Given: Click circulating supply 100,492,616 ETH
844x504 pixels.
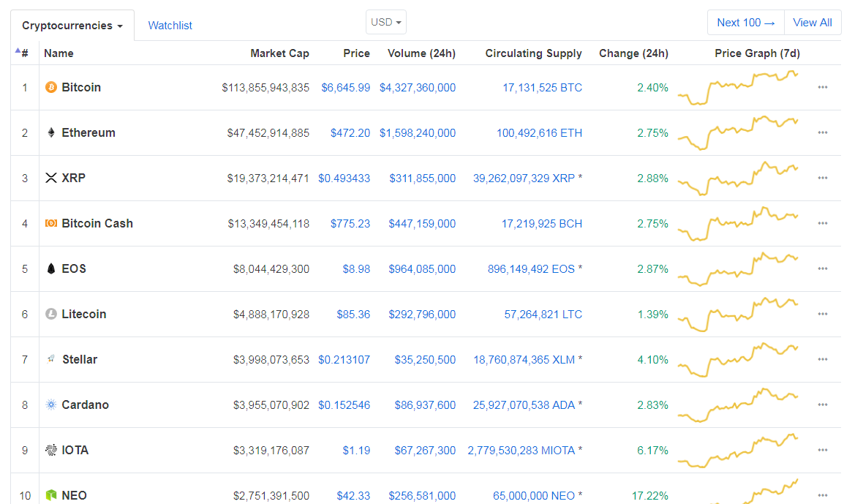Looking at the screenshot, I should [539, 132].
